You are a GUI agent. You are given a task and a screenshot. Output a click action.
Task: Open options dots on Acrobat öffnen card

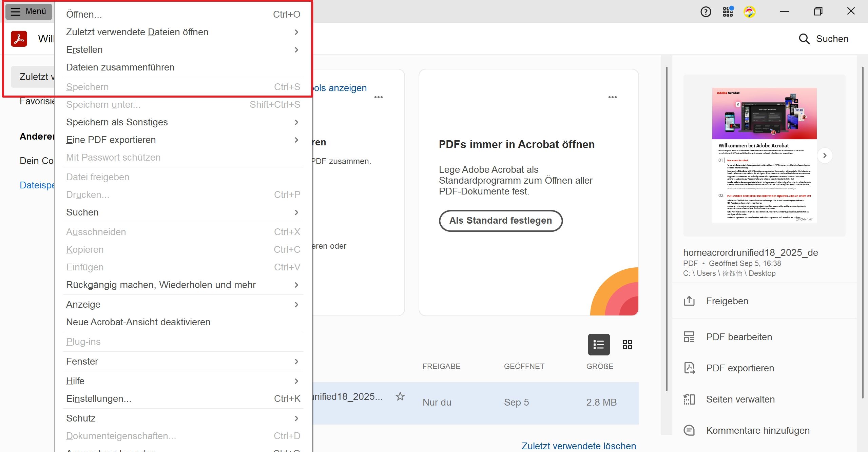[613, 97]
